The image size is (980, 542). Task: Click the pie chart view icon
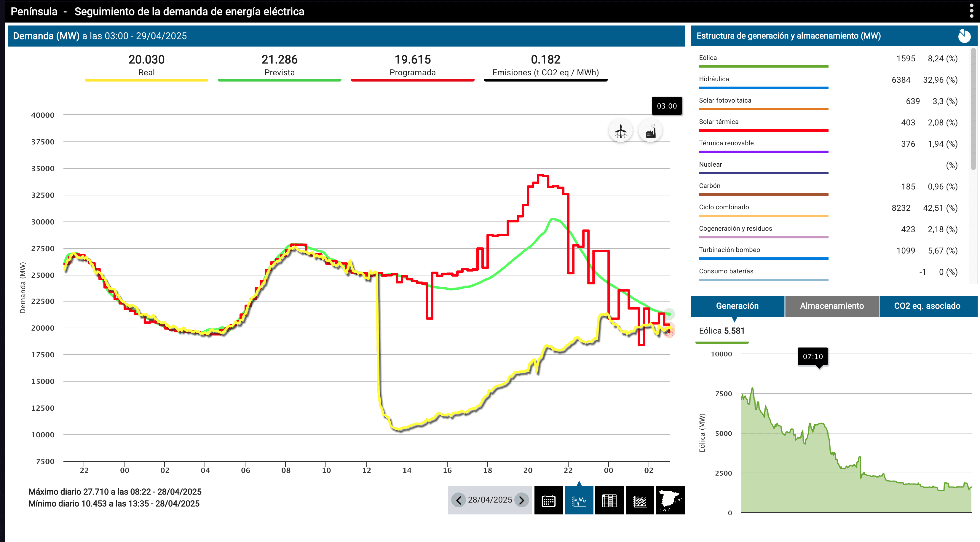point(964,36)
